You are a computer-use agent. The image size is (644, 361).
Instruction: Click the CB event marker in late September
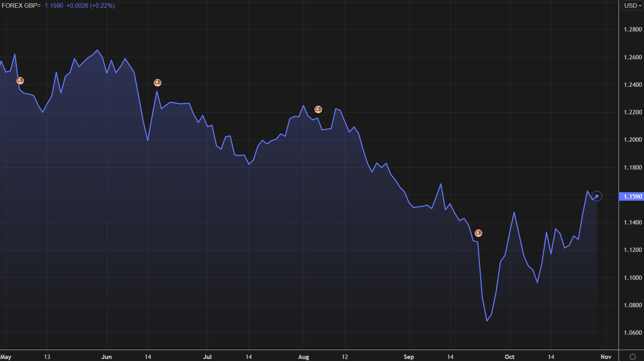pos(478,233)
